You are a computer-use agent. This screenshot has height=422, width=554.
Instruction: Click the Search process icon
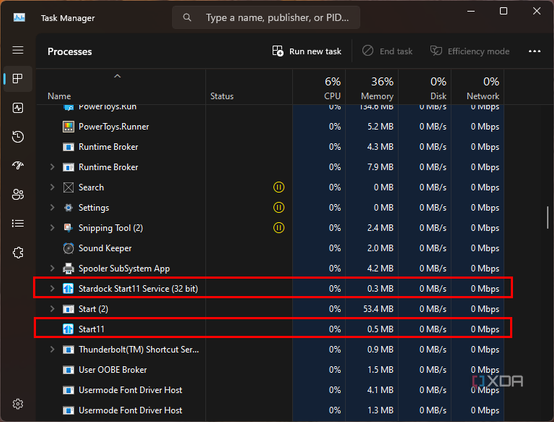tap(68, 187)
